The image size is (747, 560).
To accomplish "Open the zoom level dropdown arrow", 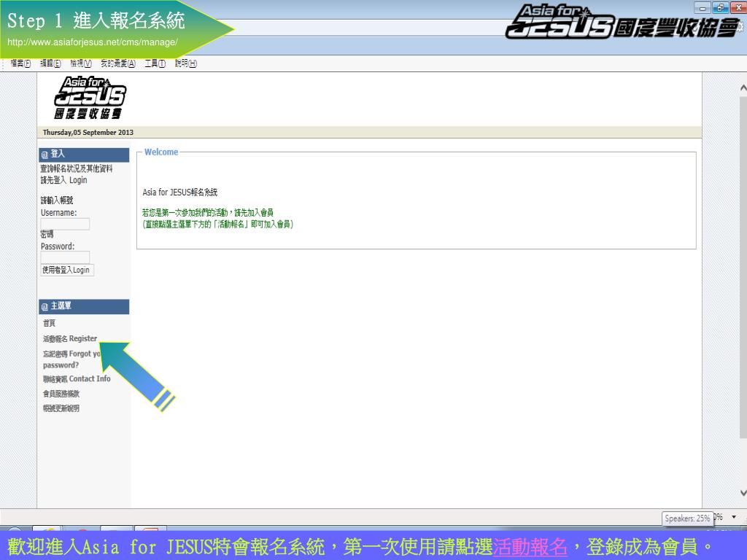I will point(734,517).
